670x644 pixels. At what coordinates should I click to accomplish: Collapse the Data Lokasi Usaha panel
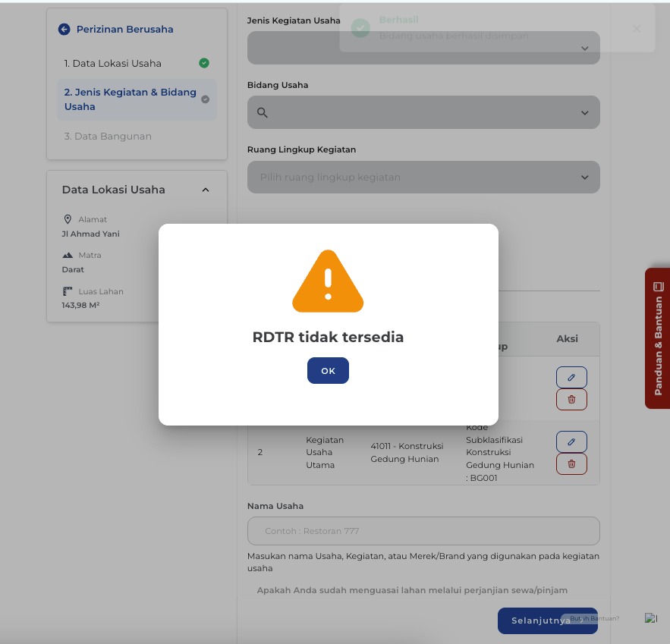point(206,190)
